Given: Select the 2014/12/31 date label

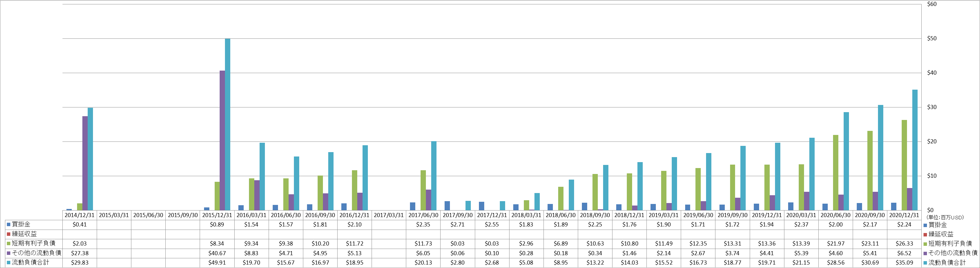Looking at the screenshot, I should 80,215.
